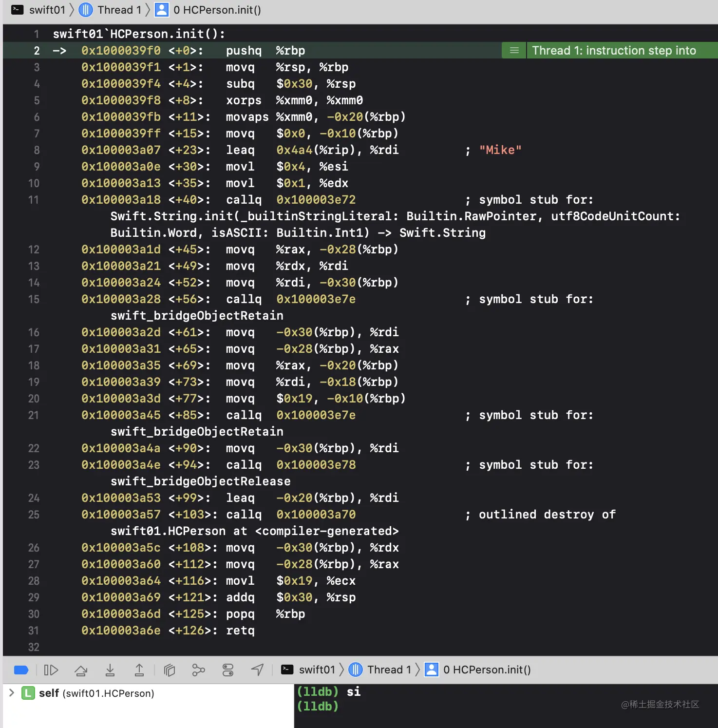The height and width of the screenshot is (728, 718).
Task: Open the Thread 1 menu in debug bar
Action: coord(389,670)
